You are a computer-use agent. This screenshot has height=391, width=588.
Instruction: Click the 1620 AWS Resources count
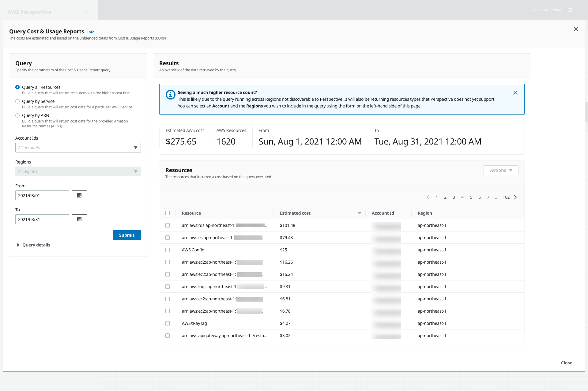click(226, 141)
